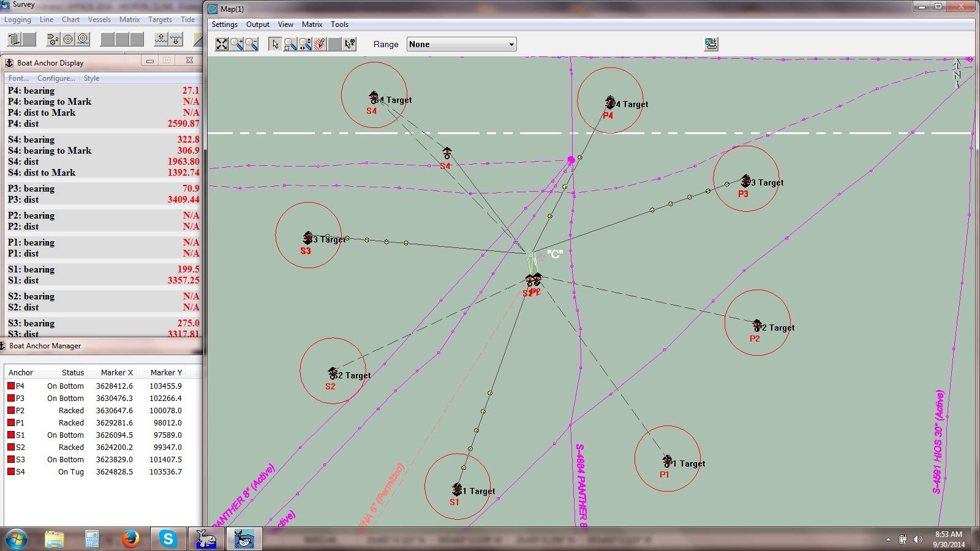Click the Zoom Out magnifier icon
980x551 pixels.
click(251, 44)
